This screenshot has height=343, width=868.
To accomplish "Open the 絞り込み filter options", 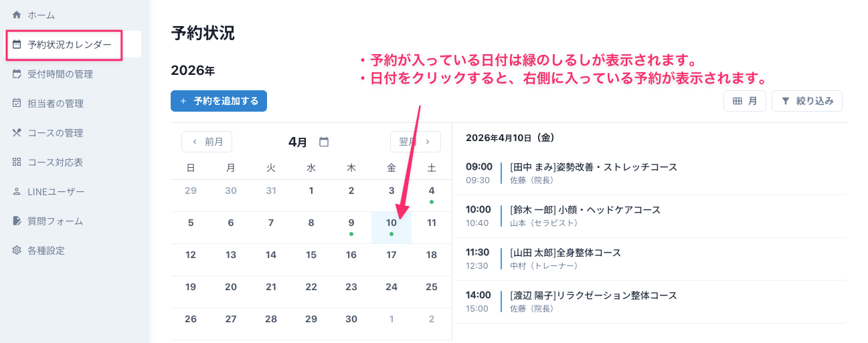I will pyautogui.click(x=806, y=101).
